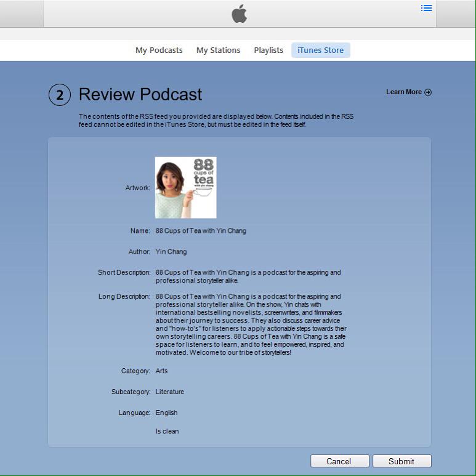This screenshot has height=476, width=476.
Task: Click the author value 'Yin Chang'
Action: (171, 252)
